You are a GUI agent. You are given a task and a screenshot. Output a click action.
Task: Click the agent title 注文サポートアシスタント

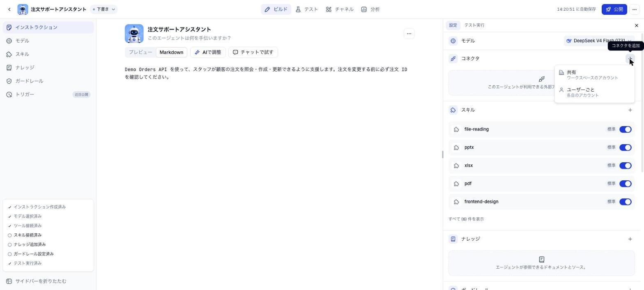[179, 29]
